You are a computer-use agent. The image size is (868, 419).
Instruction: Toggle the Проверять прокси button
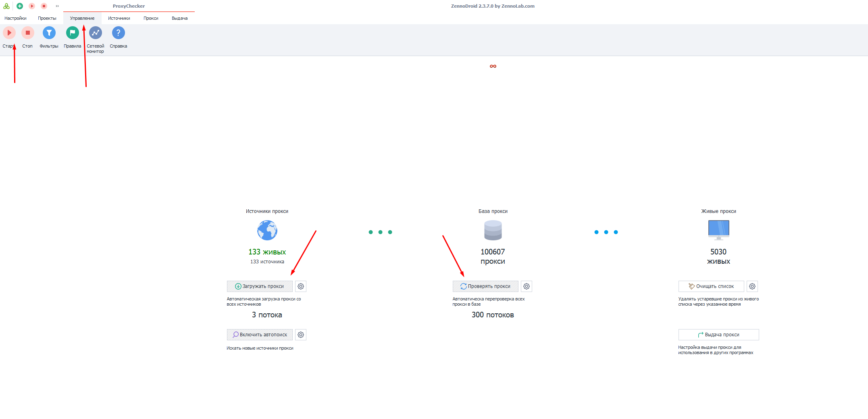[x=485, y=286]
